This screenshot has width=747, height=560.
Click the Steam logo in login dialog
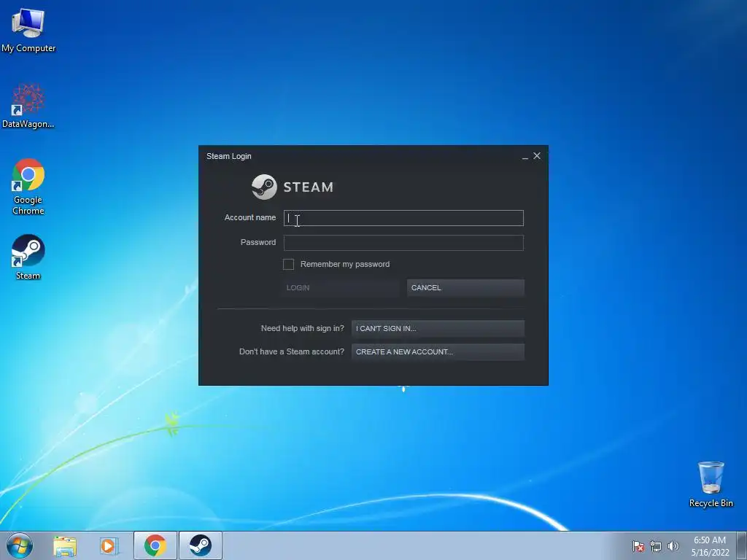292,187
